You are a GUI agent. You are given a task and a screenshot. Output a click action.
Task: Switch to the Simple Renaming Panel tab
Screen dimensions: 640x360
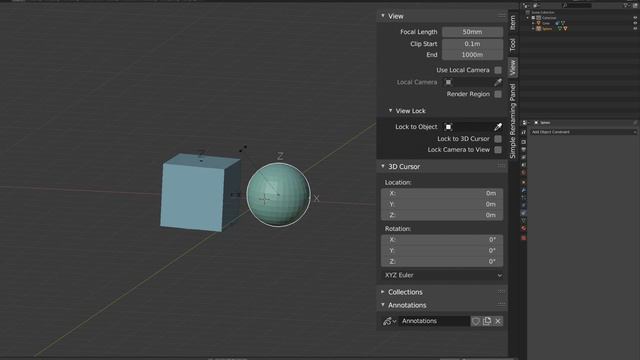[513, 121]
